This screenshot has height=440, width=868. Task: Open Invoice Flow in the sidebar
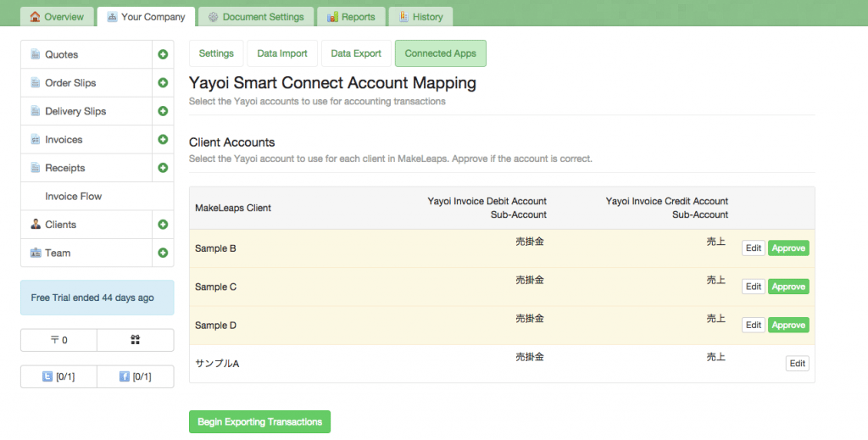[97, 196]
